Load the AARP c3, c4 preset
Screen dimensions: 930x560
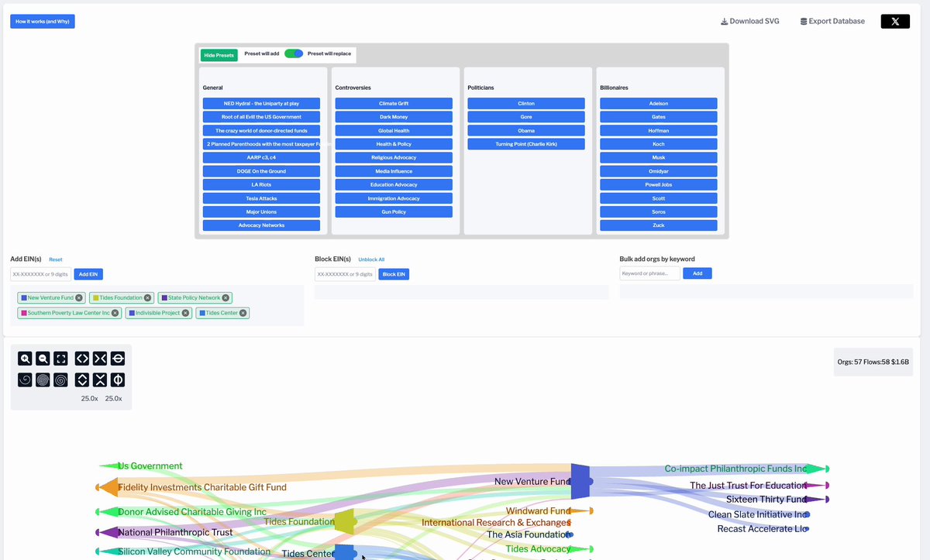point(261,157)
